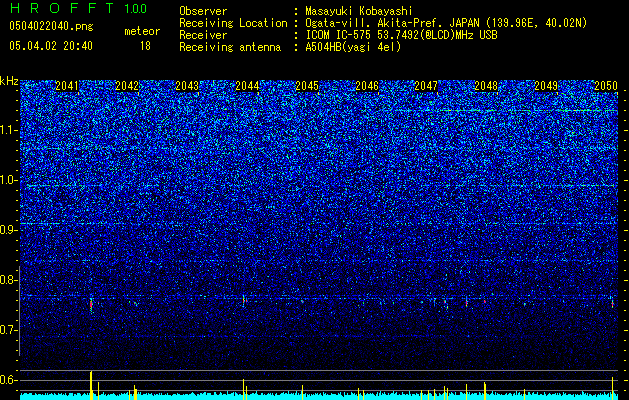This screenshot has width=629, height=400.
Task: Select the filename 0504022040.png
Action: click(x=51, y=26)
